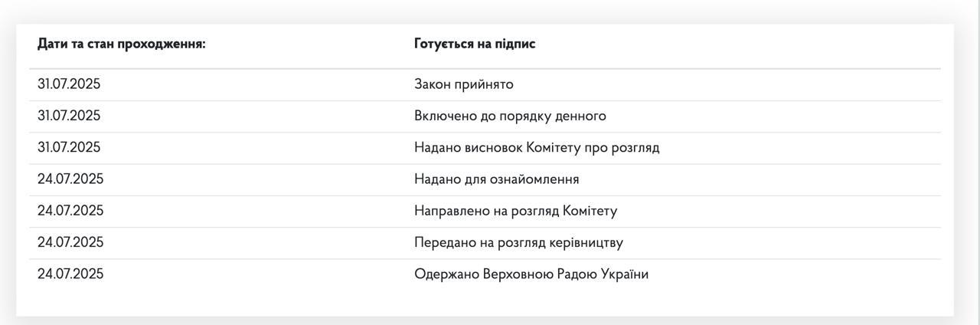
Task: Click the date beside "Закон прийнято"
Action: tap(69, 84)
